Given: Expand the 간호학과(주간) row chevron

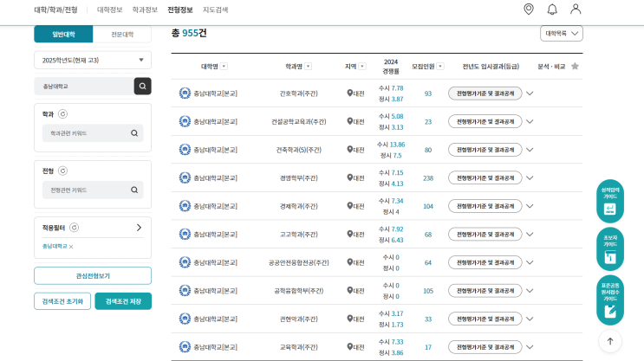Looking at the screenshot, I should pyautogui.click(x=530, y=93).
